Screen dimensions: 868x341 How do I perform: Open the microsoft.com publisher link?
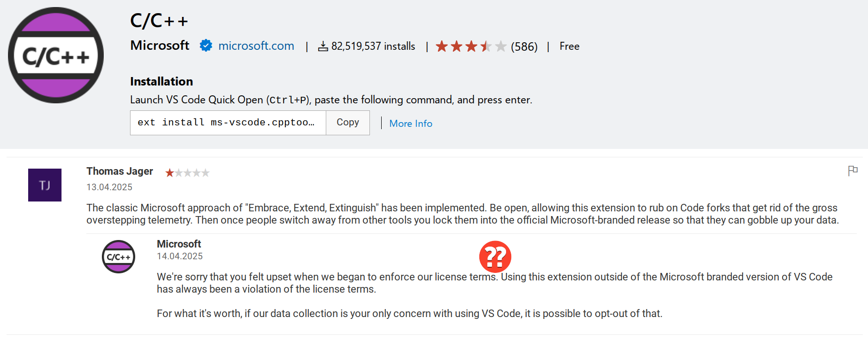point(256,46)
